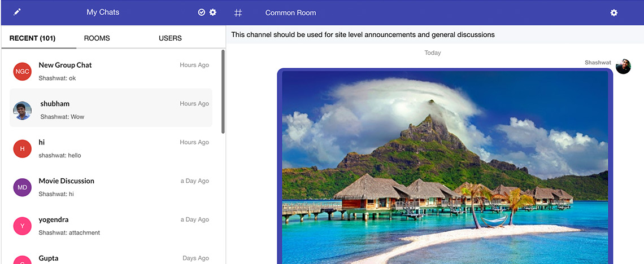Open the Movie Discussion chat
This screenshot has width=644, height=264.
pyautogui.click(x=111, y=187)
